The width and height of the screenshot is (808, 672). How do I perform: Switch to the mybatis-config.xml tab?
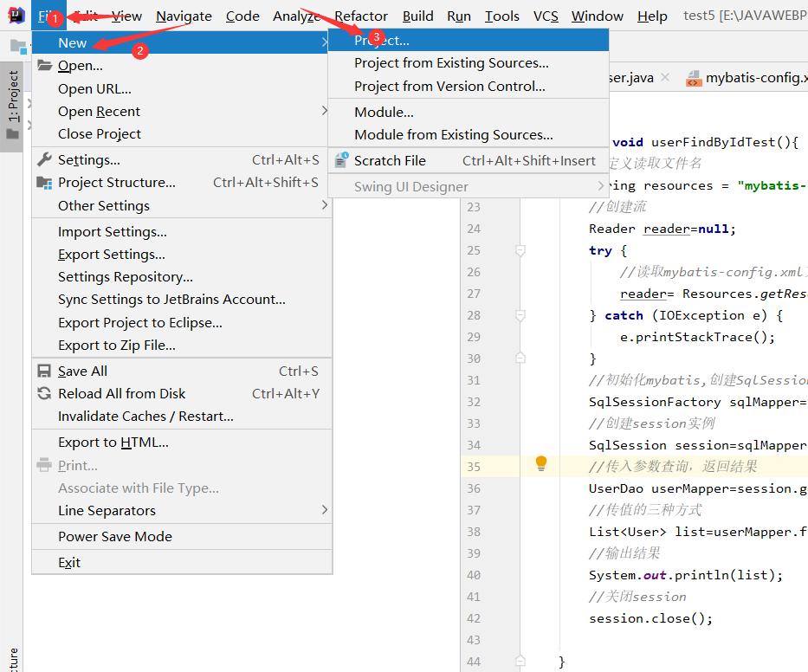(x=747, y=78)
